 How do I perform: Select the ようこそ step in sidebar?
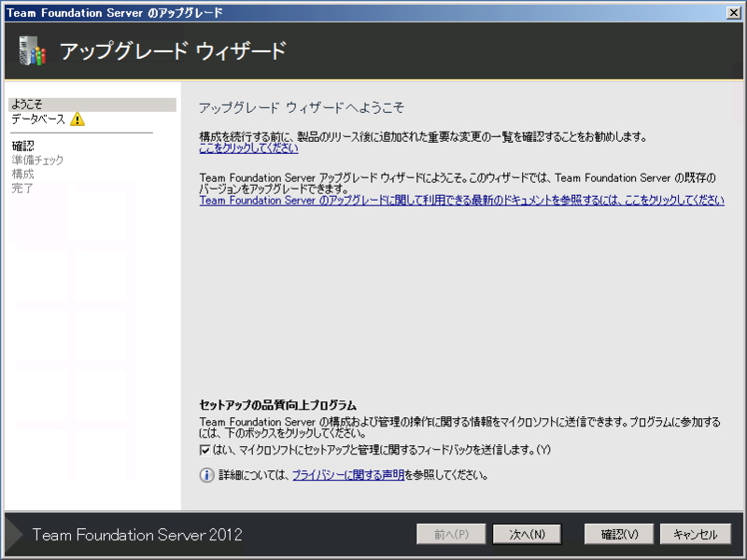92,105
